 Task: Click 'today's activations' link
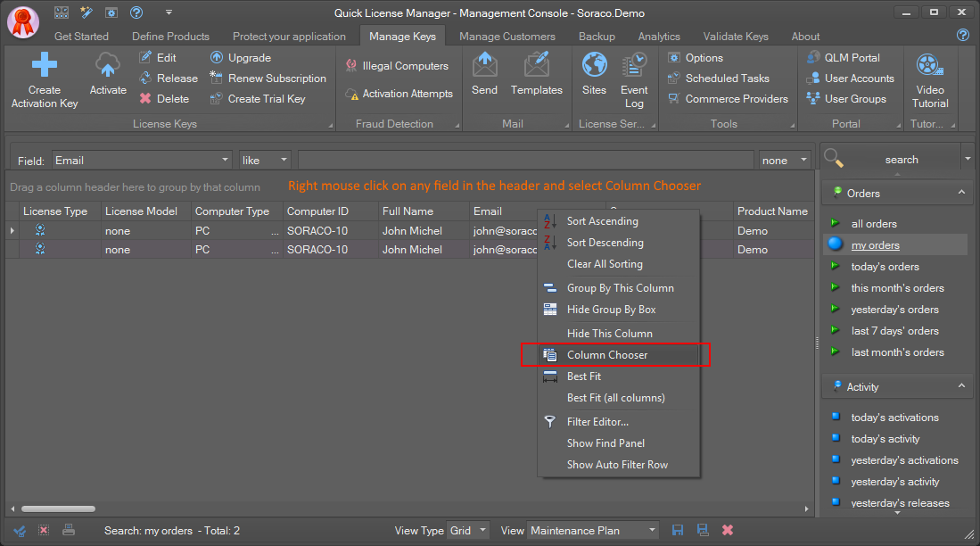(x=894, y=418)
